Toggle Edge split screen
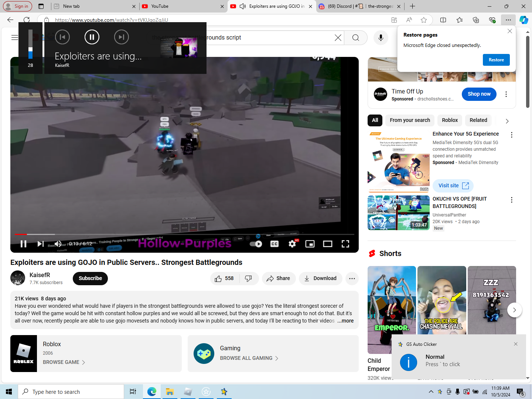532x399 pixels. [x=443, y=20]
